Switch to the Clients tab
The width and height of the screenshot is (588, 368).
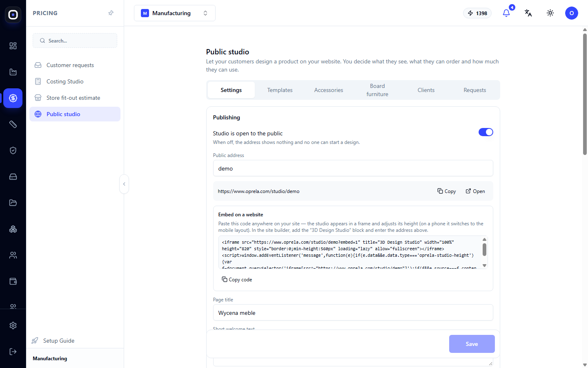click(x=426, y=90)
